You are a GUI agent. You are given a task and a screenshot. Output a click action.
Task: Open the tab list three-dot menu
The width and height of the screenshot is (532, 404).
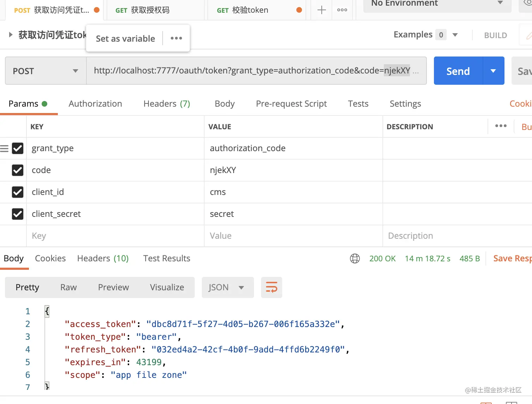[x=342, y=10]
